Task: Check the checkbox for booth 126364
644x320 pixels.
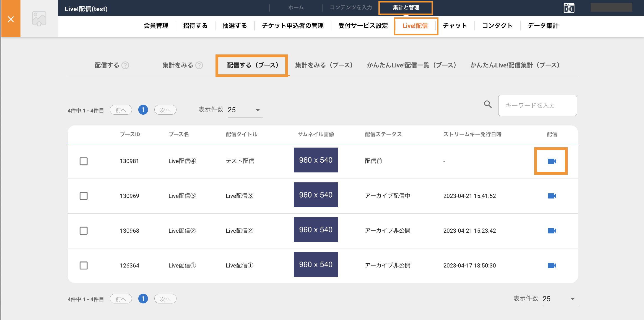Action: [84, 266]
